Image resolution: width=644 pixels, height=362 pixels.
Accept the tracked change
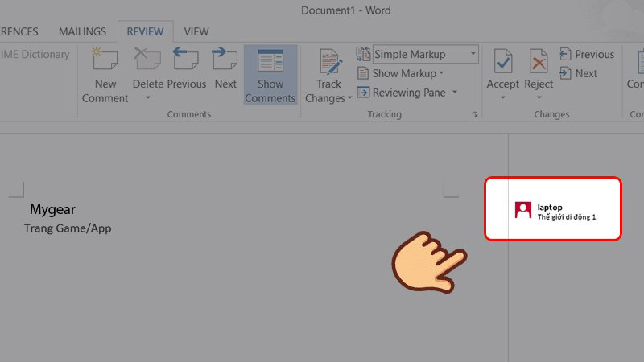(x=502, y=68)
